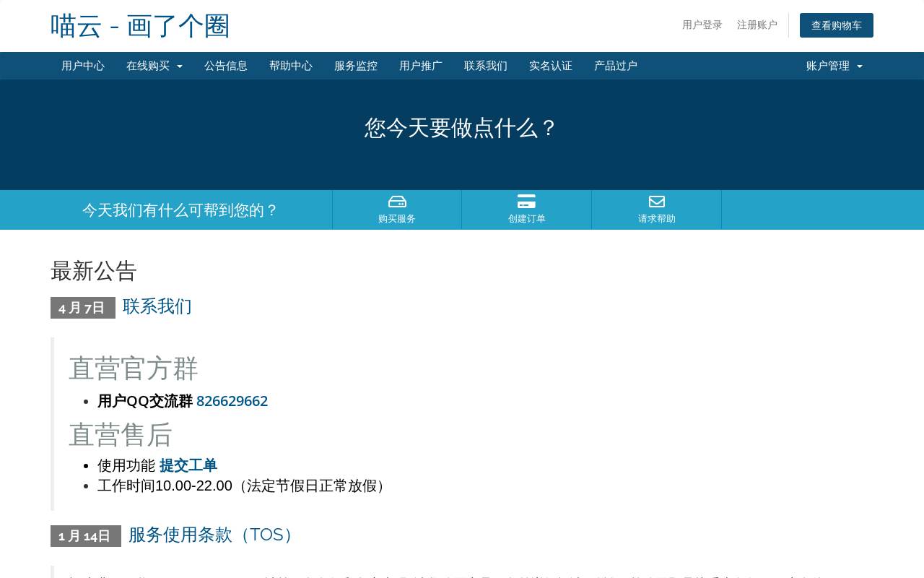Click the 直营售后 heading
Viewport: 924px width, 578px height.
pos(121,435)
